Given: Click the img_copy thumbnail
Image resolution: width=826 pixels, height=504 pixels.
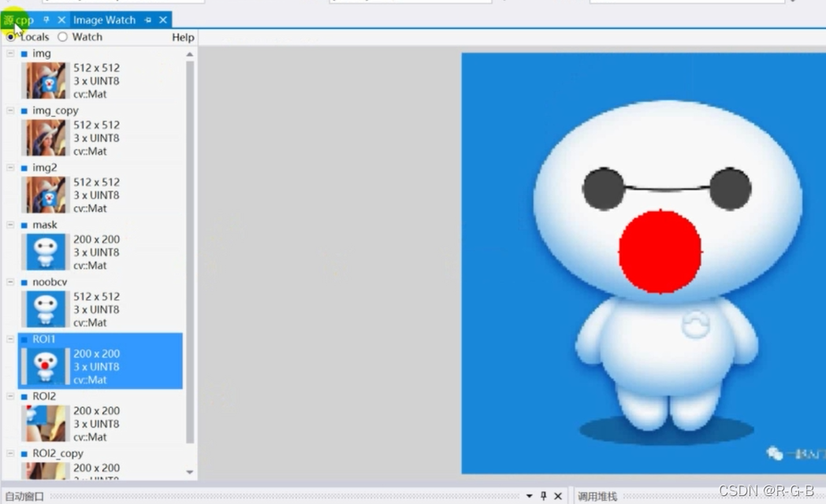Looking at the screenshot, I should [x=45, y=138].
